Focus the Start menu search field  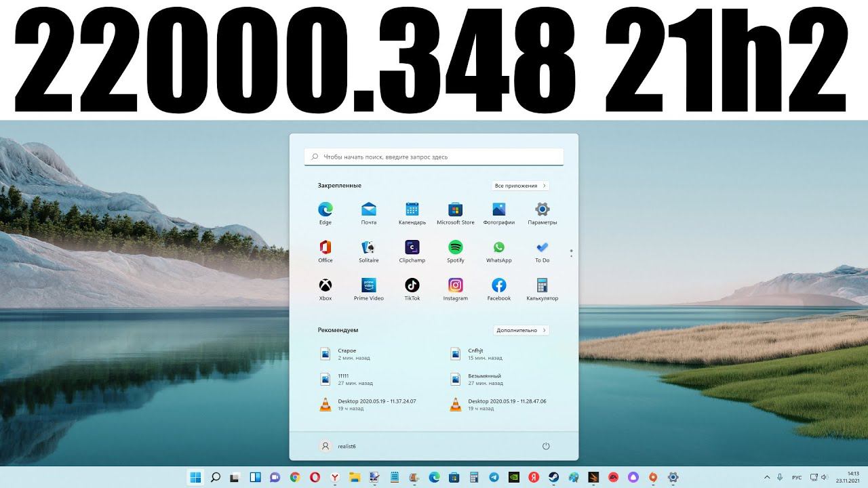tap(434, 157)
